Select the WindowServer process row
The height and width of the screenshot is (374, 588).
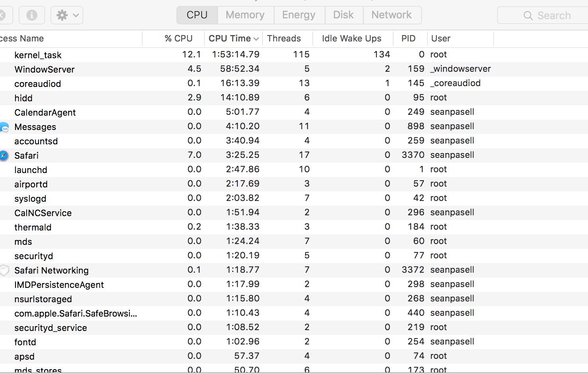(x=294, y=69)
